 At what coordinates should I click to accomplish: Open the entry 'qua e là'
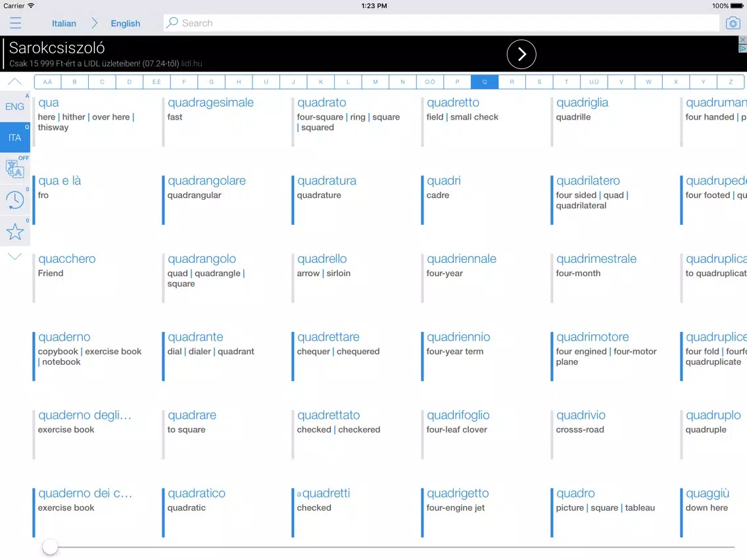coord(60,181)
